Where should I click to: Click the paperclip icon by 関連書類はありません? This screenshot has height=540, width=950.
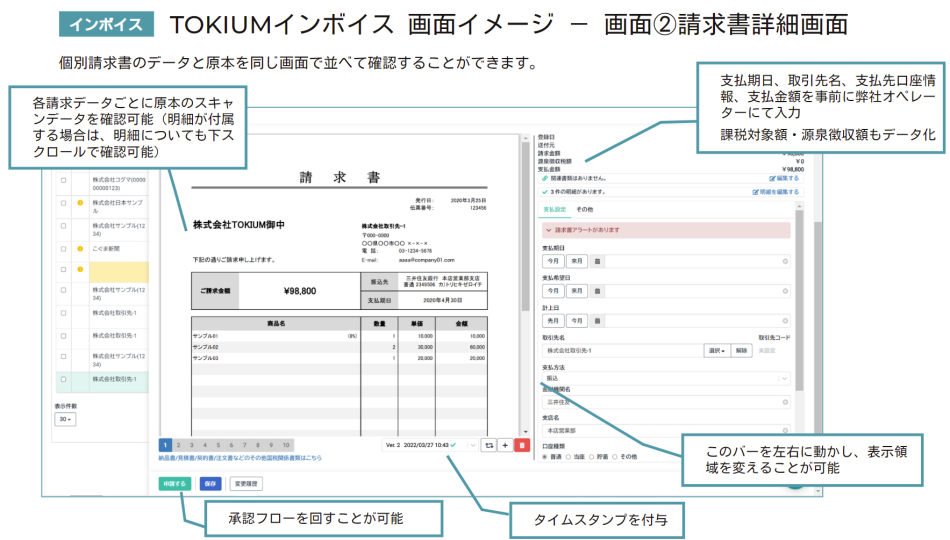pyautogui.click(x=545, y=178)
